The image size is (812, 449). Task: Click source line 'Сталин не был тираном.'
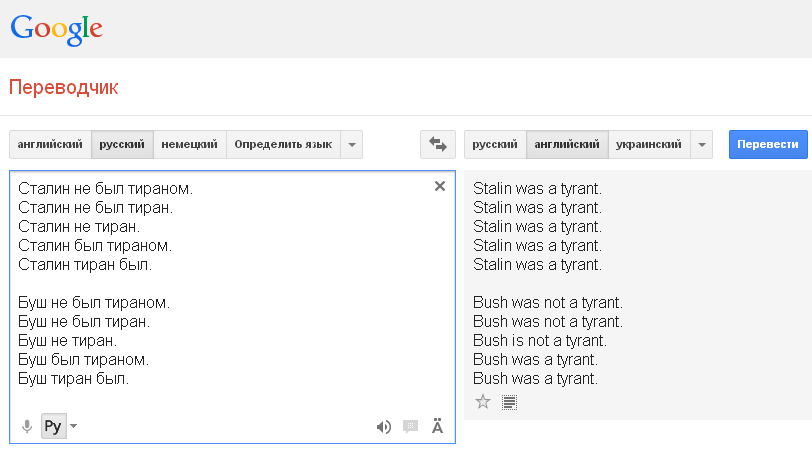point(106,189)
